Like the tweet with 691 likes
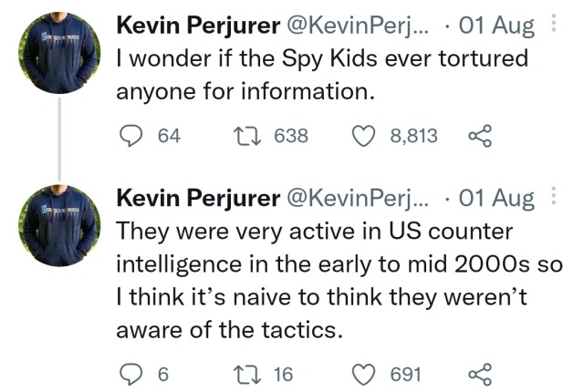 click(366, 373)
